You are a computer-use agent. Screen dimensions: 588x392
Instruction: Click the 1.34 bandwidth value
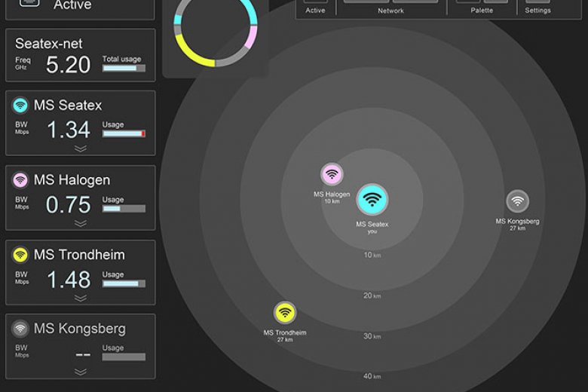click(69, 130)
